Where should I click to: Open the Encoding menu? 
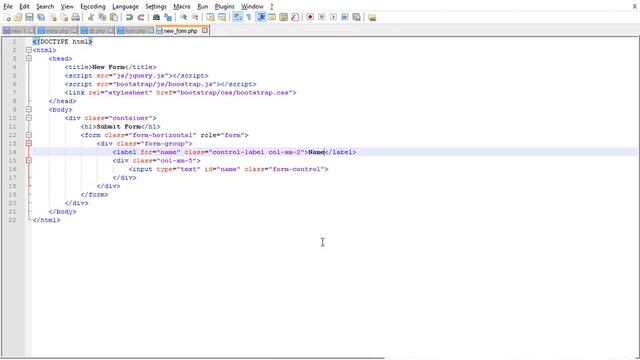point(93,7)
